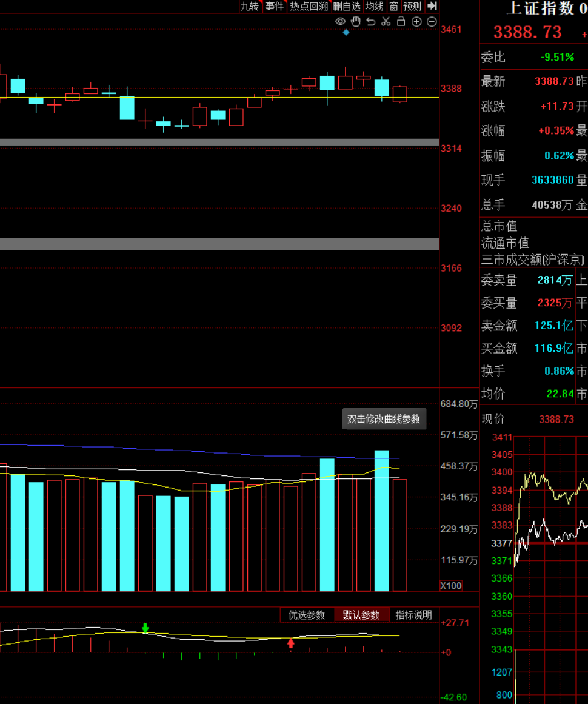Click the X100 volume scale label
The height and width of the screenshot is (704, 588).
(450, 586)
